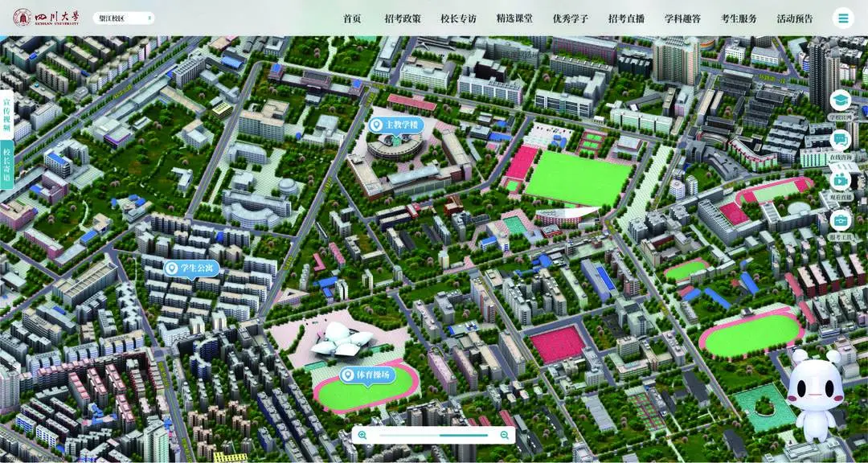The width and height of the screenshot is (868, 463).
Task: Open the 招考直播 navigation item
Action: click(626, 18)
